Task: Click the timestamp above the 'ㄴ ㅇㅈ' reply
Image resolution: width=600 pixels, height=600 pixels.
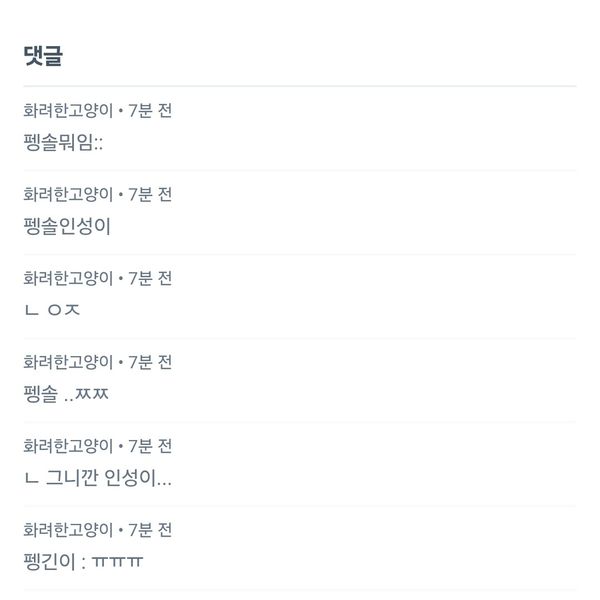Action: point(150,279)
